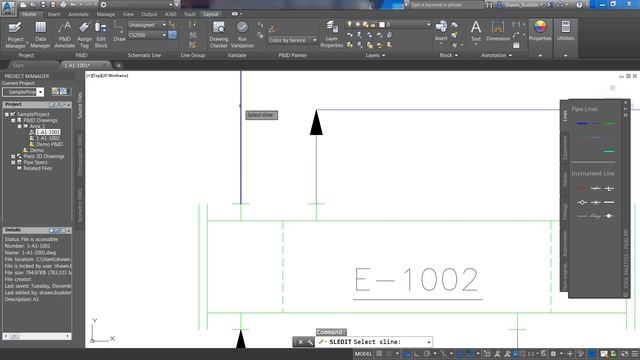
Task: Select Related Files in project tree
Action: (37, 168)
